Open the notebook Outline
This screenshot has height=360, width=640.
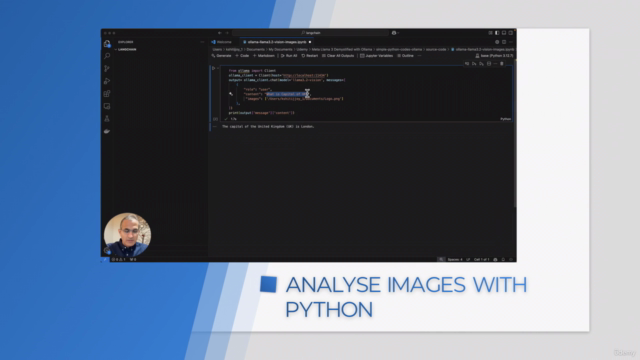(405, 56)
